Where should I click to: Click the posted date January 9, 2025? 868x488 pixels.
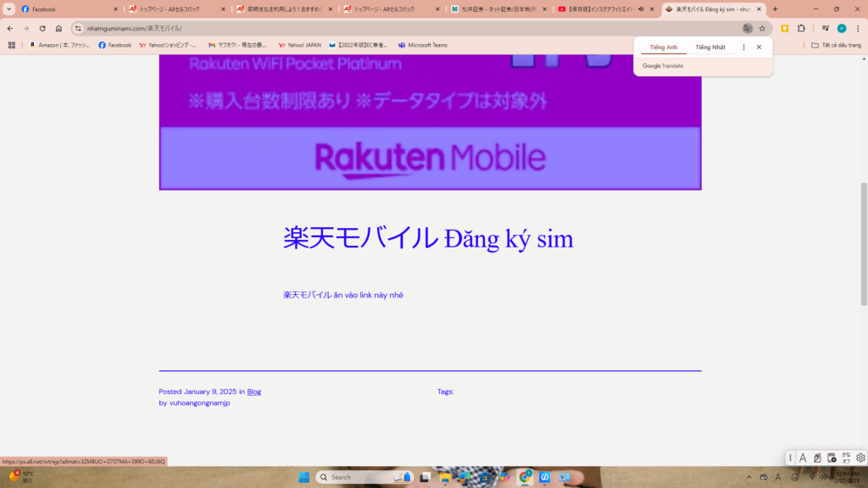210,391
